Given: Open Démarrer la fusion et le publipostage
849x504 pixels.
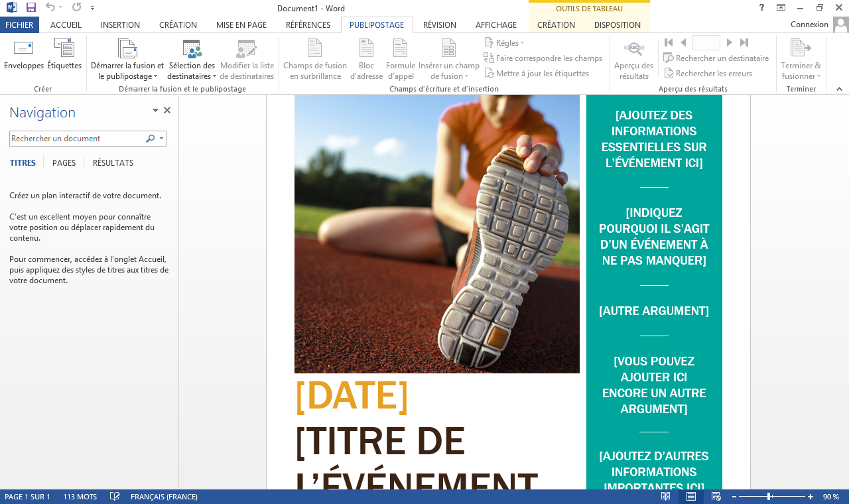Looking at the screenshot, I should click(127, 60).
